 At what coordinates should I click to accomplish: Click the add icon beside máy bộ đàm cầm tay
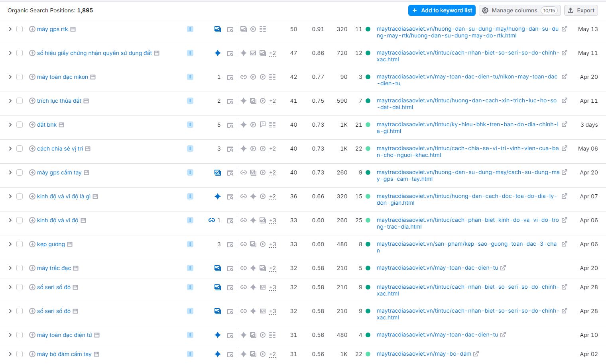click(x=32, y=354)
